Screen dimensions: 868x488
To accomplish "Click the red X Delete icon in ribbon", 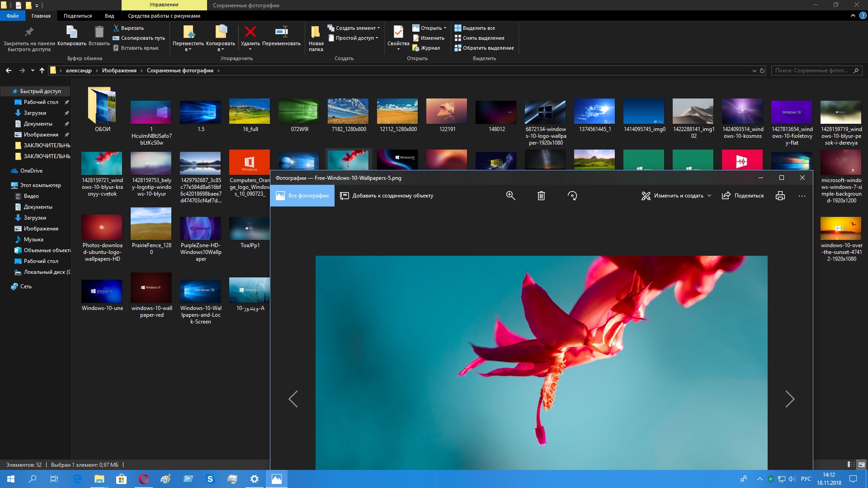I will pyautogui.click(x=250, y=32).
